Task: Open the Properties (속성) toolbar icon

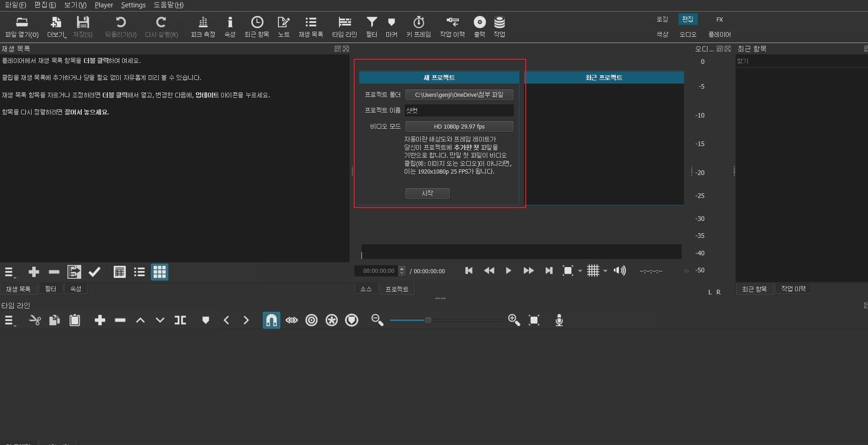Action: pyautogui.click(x=230, y=27)
